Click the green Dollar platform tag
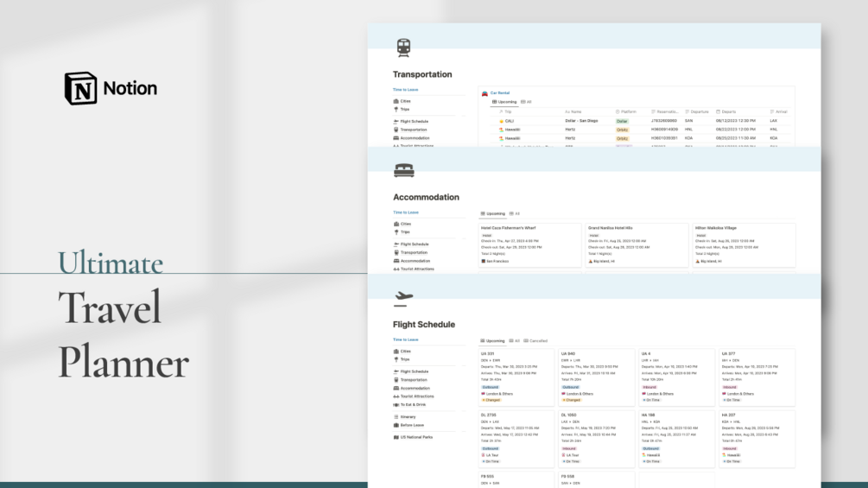Viewport: 868px width, 488px height. click(622, 121)
